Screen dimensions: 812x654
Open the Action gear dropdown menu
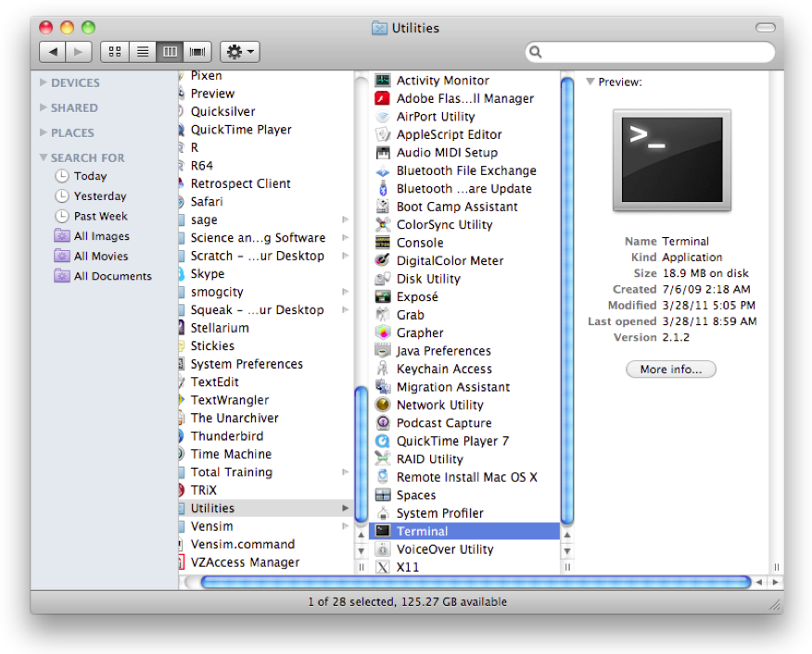(240, 52)
